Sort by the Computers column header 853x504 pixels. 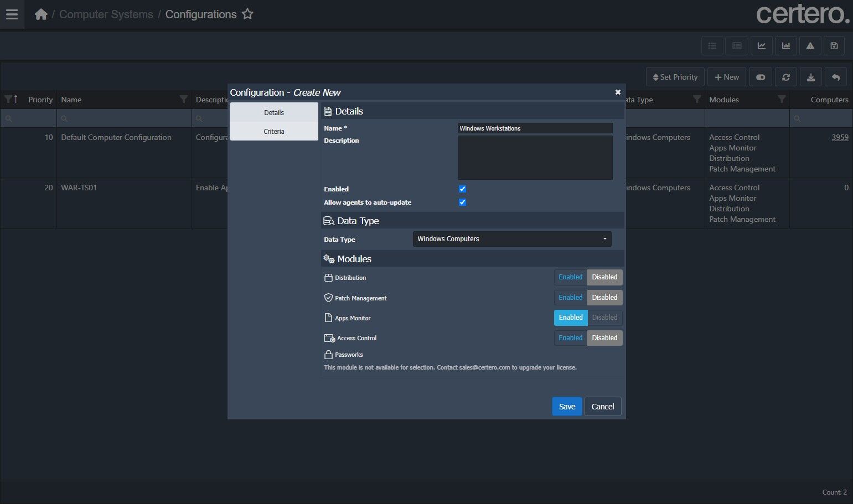(x=829, y=100)
